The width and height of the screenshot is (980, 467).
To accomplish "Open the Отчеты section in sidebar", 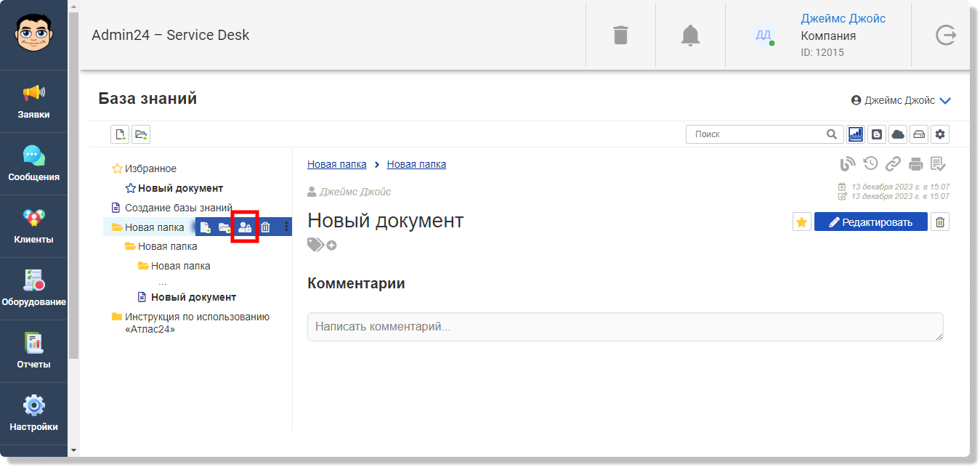I will pyautogui.click(x=33, y=352).
